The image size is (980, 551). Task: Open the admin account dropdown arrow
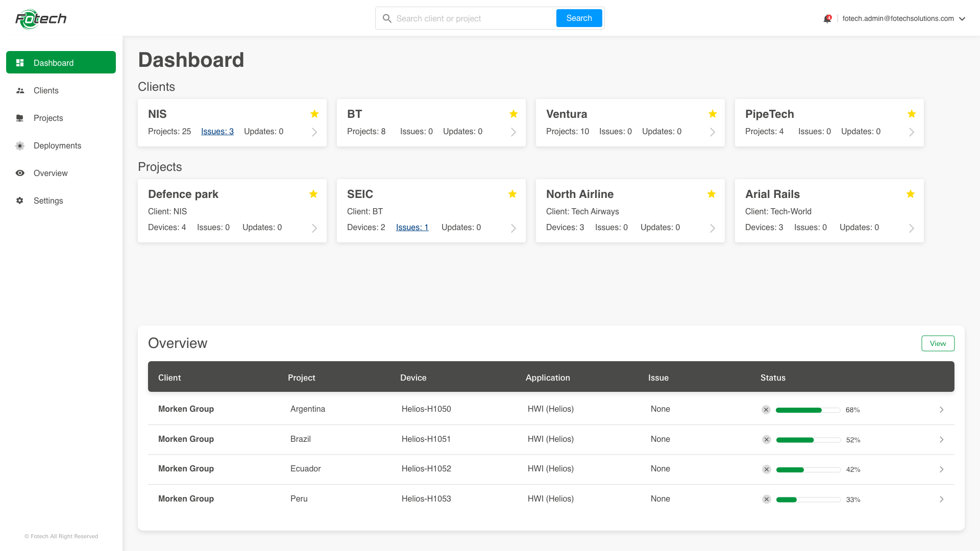(x=962, y=19)
